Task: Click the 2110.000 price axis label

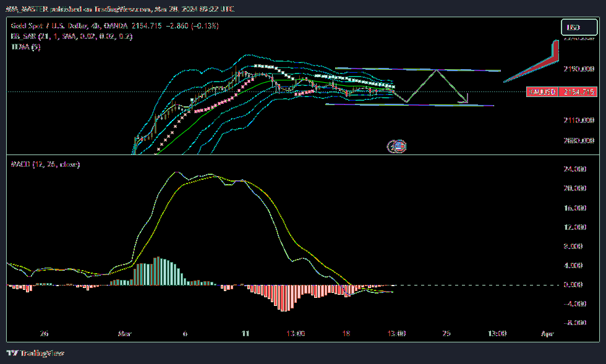Action: click(579, 120)
